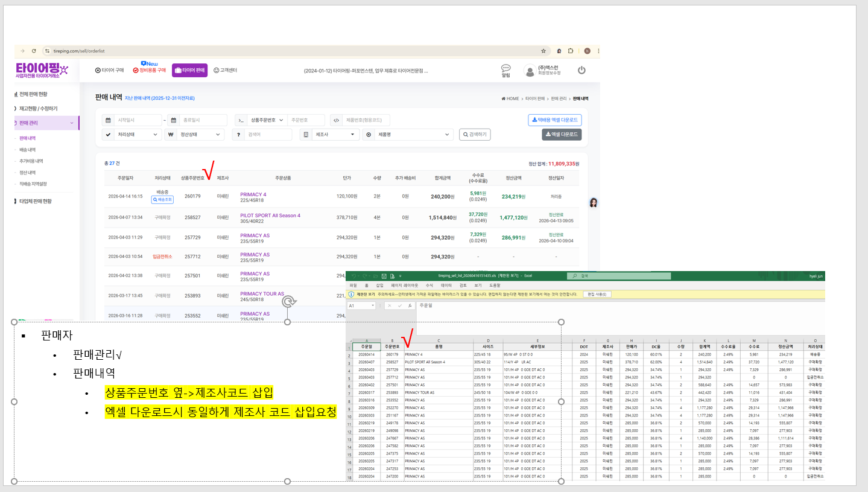Go to 재고현황 / 수정하기 in sidebar
The image size is (868, 492).
38,109
